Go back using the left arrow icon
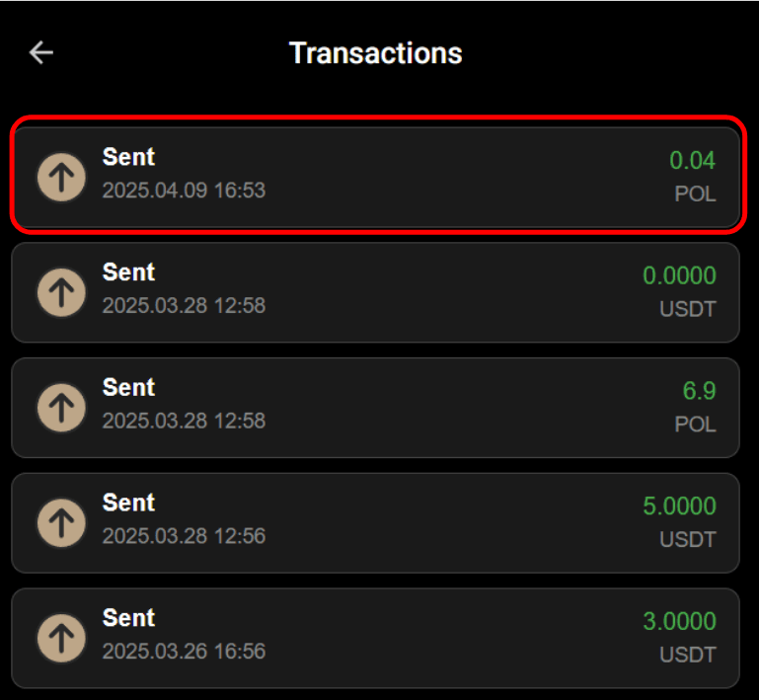Image resolution: width=759 pixels, height=700 pixels. pyautogui.click(x=41, y=52)
